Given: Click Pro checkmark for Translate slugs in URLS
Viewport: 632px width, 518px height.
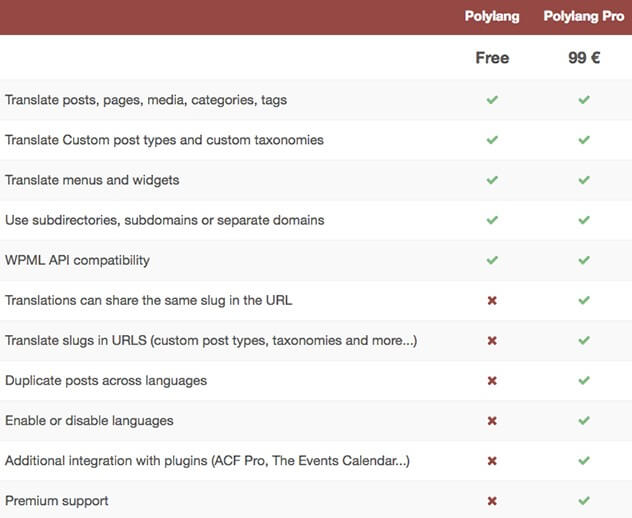Looking at the screenshot, I should pyautogui.click(x=584, y=341).
